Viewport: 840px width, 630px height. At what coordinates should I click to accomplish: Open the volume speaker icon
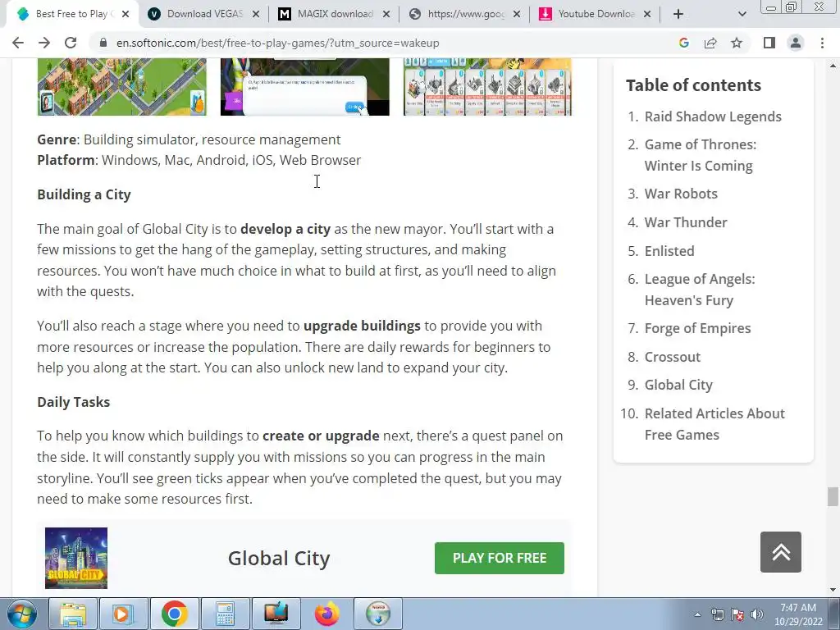click(757, 614)
